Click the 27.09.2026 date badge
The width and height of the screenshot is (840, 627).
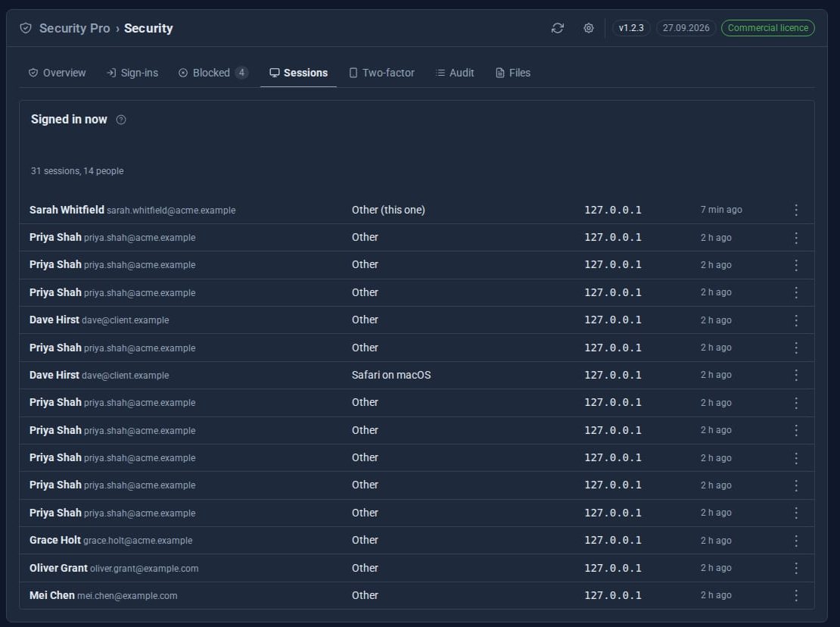(686, 28)
